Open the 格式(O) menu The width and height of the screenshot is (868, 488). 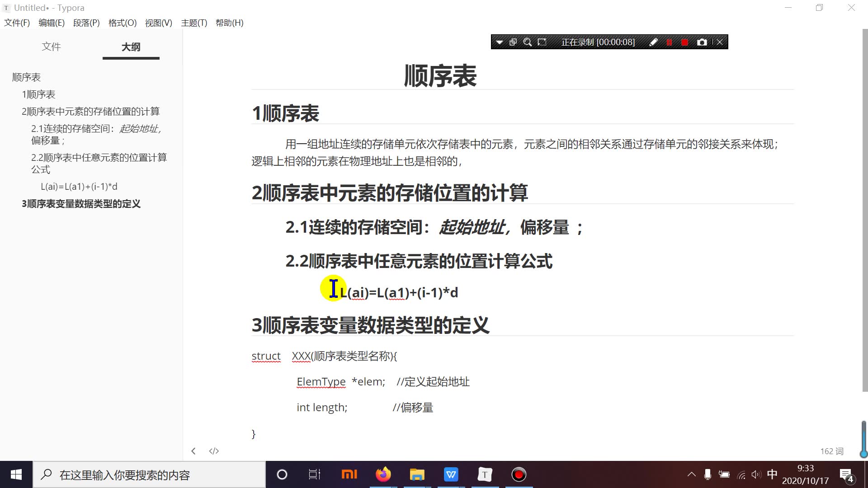coord(123,23)
